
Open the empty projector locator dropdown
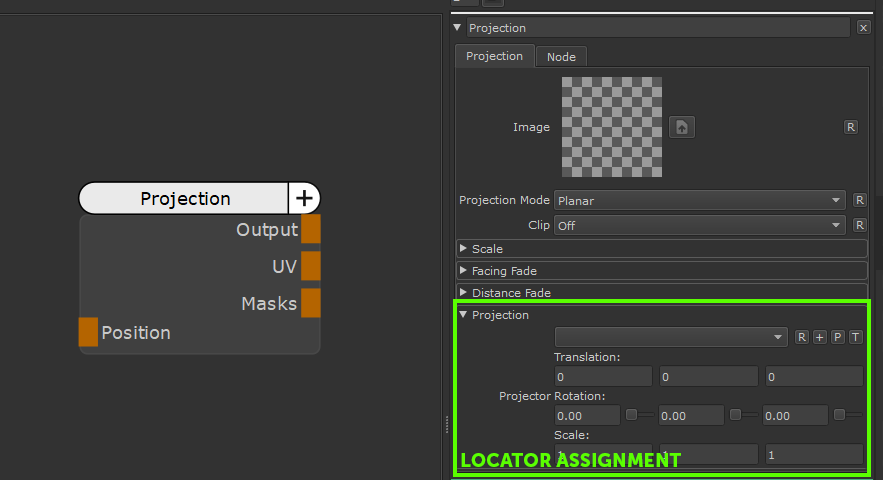coord(670,337)
